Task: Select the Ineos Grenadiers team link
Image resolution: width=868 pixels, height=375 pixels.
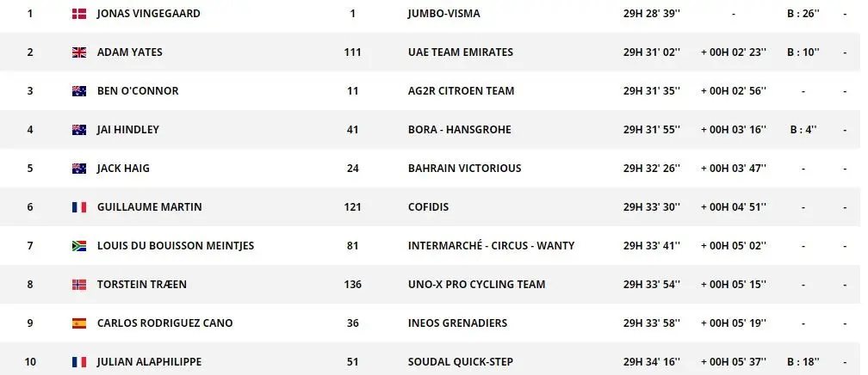Action: point(457,323)
